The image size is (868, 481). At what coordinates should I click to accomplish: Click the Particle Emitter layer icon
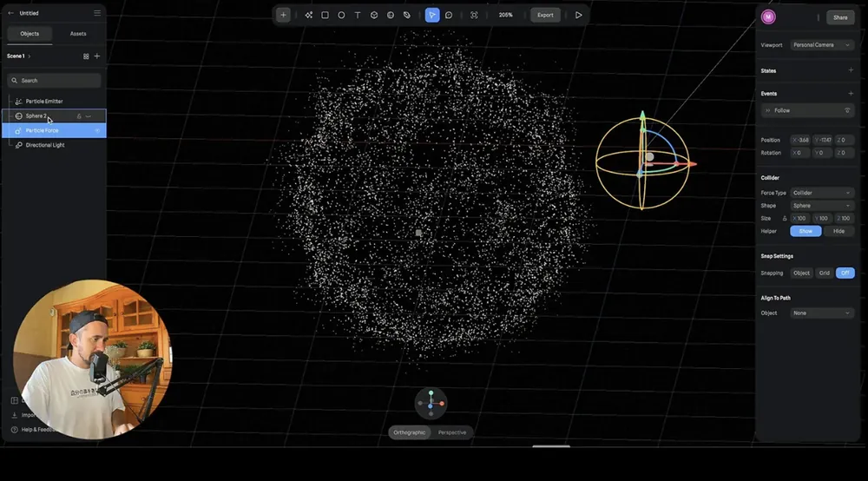click(x=18, y=102)
